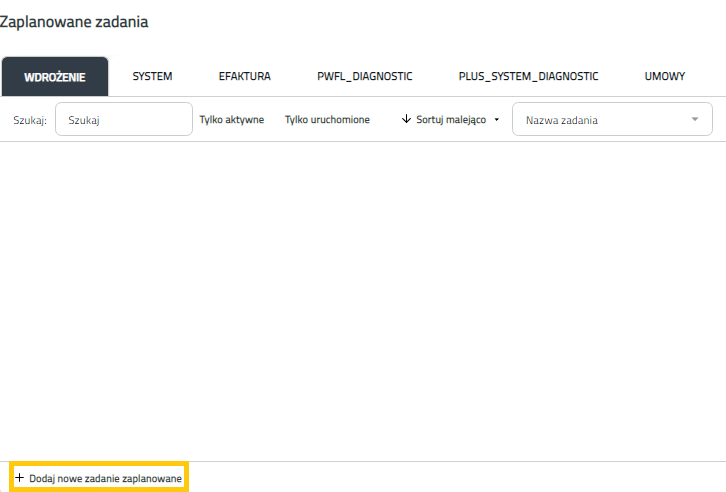Go to the PWFL_DIAGNOSTIC tab

pyautogui.click(x=364, y=76)
